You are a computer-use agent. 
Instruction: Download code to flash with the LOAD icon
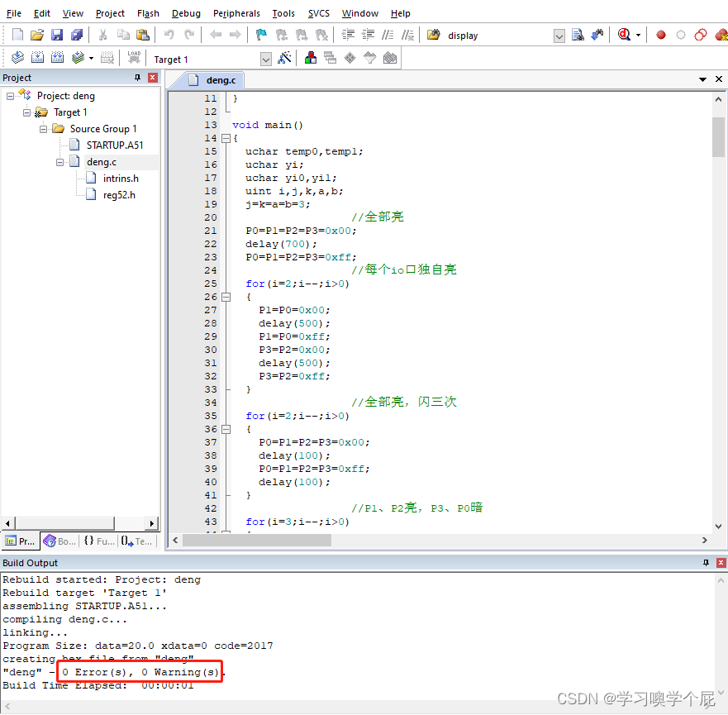[134, 58]
